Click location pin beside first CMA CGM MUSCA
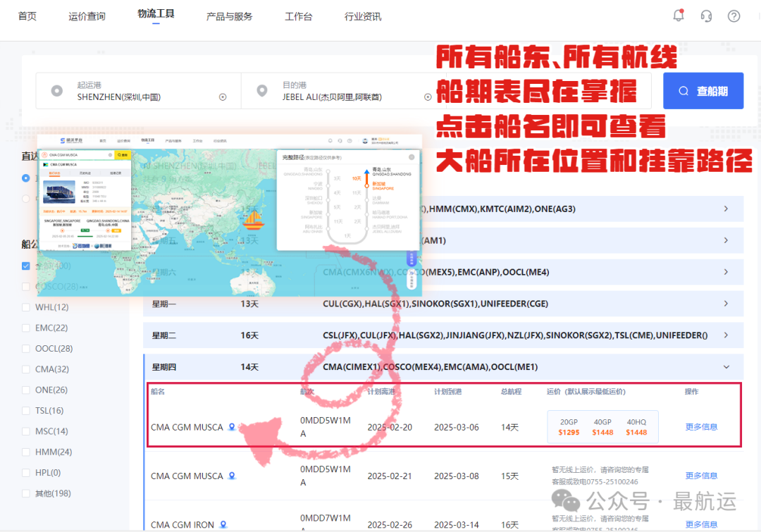 (x=232, y=427)
